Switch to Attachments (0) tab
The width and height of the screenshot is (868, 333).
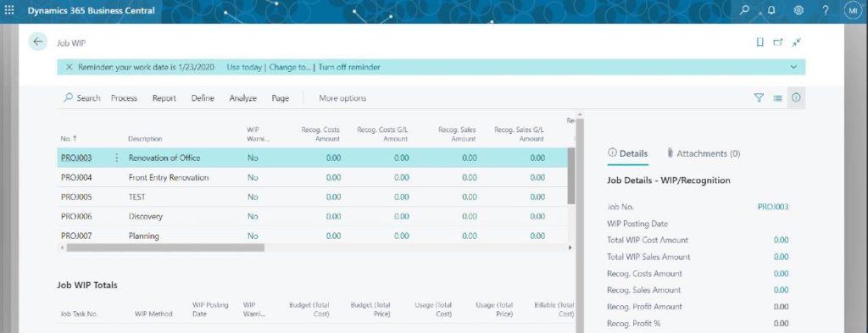(x=704, y=153)
